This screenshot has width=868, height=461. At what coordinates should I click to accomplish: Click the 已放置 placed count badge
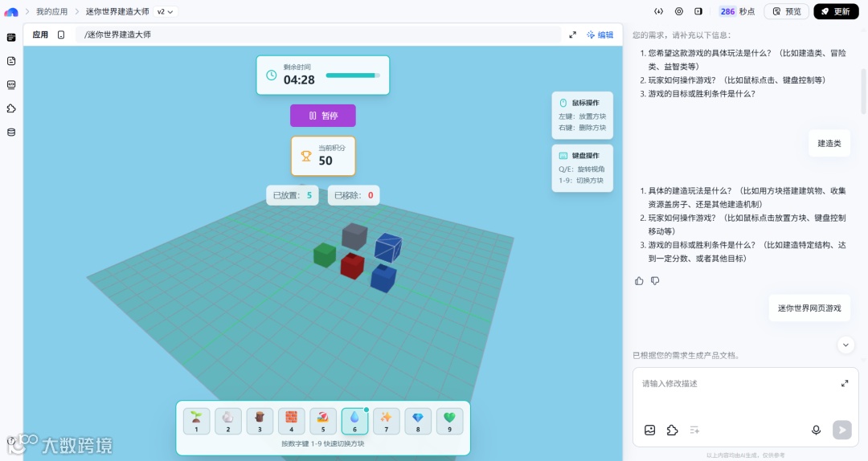point(293,195)
